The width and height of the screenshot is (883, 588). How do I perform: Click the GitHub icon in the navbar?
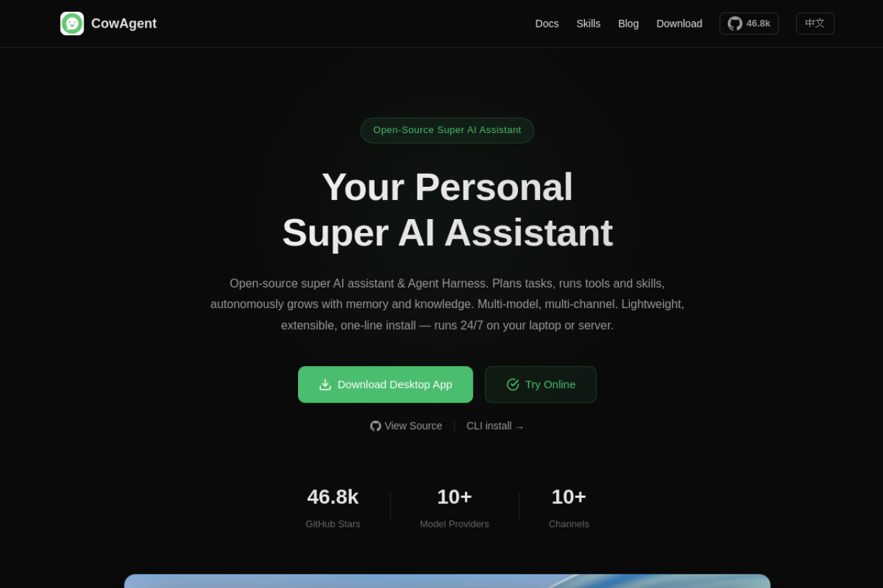pos(735,23)
